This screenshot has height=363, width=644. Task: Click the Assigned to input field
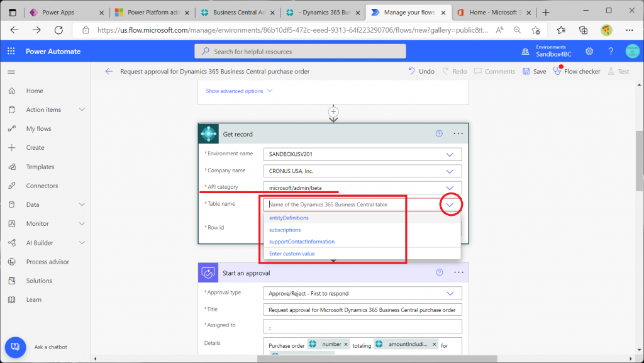click(x=363, y=327)
